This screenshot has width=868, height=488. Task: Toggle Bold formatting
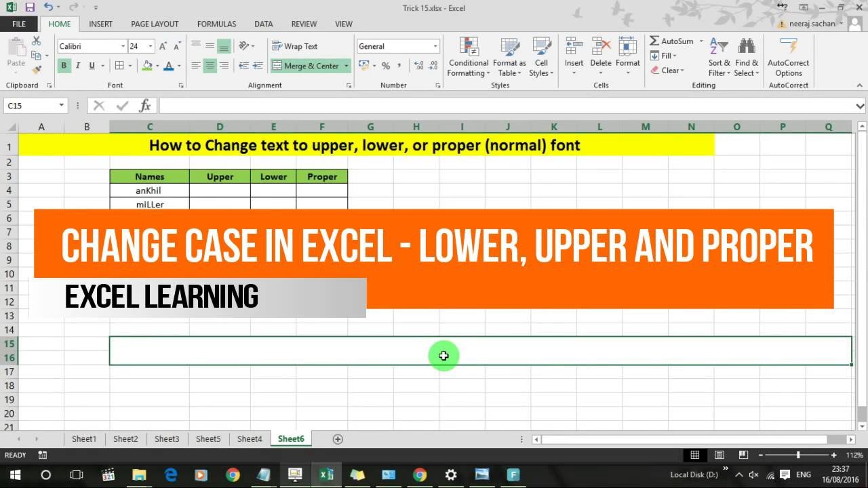tap(64, 66)
